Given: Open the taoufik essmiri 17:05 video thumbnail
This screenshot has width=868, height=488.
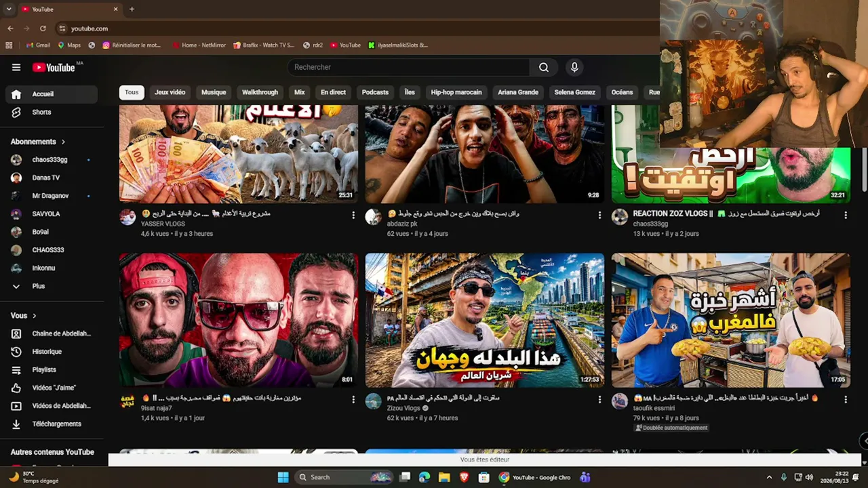Looking at the screenshot, I should tap(731, 320).
